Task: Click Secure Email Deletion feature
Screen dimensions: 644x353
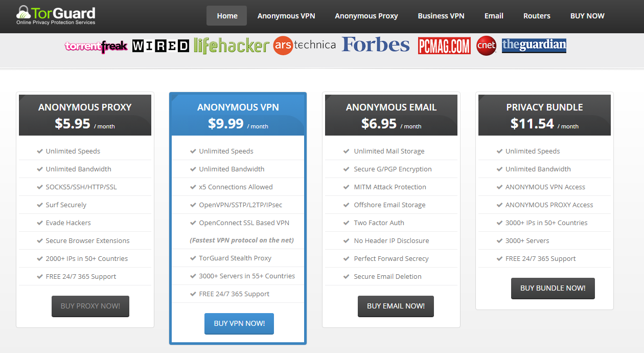Action: [x=387, y=276]
